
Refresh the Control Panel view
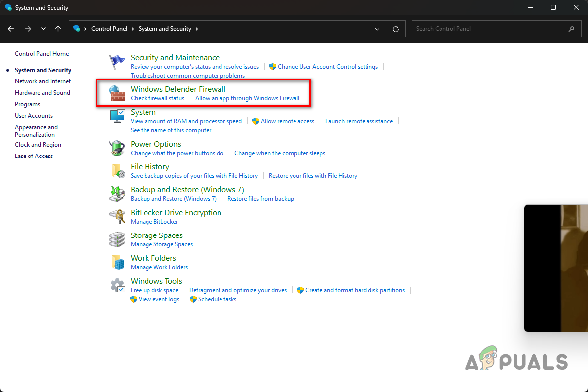click(396, 29)
